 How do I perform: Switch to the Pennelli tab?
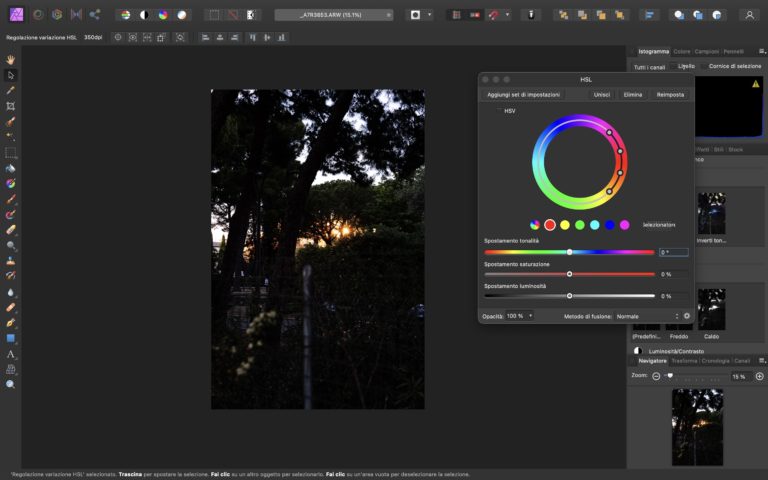(733, 51)
